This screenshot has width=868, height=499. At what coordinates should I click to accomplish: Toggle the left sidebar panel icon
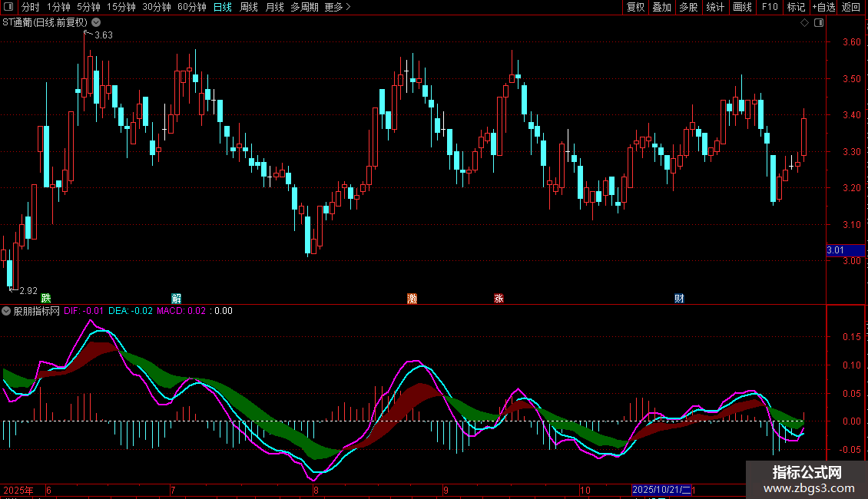tap(8, 7)
